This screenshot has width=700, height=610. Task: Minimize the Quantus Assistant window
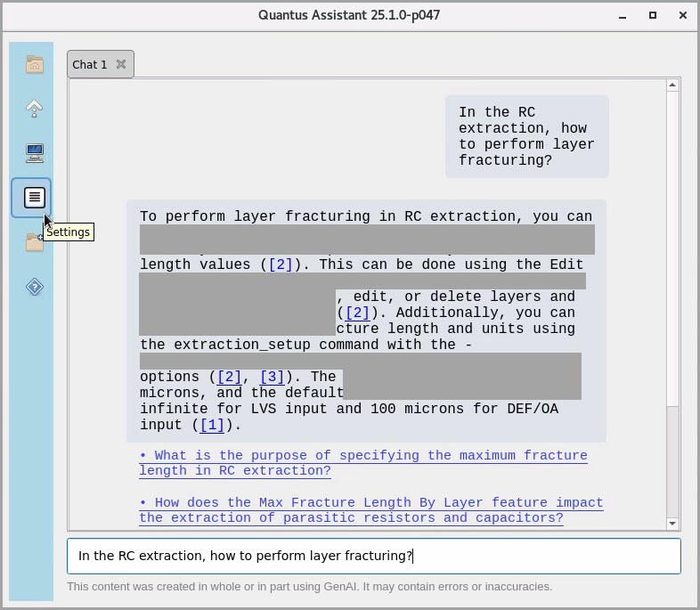[623, 16]
